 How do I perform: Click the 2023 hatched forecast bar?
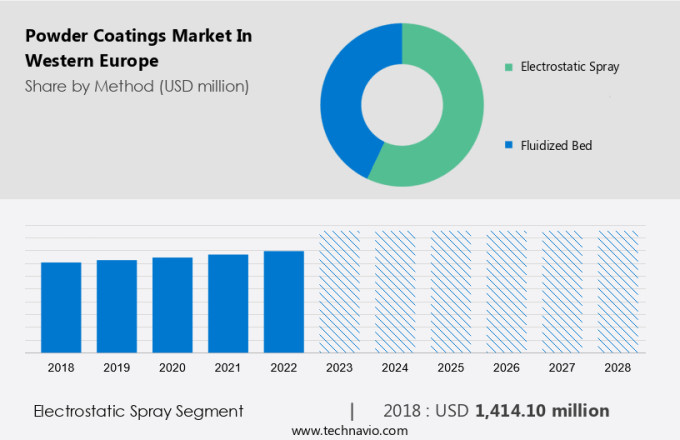(339, 292)
